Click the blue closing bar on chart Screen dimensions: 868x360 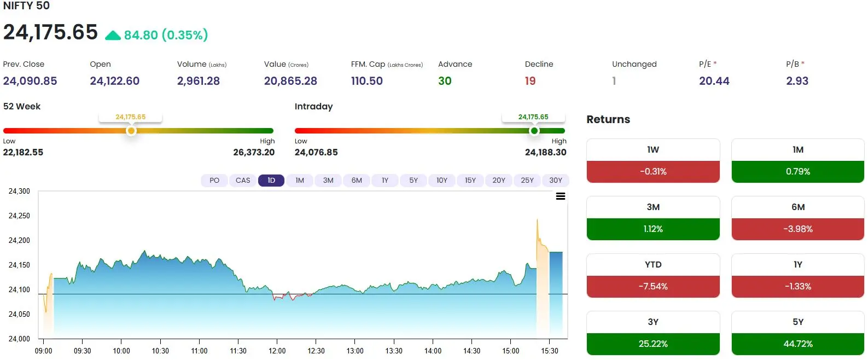[x=556, y=294]
